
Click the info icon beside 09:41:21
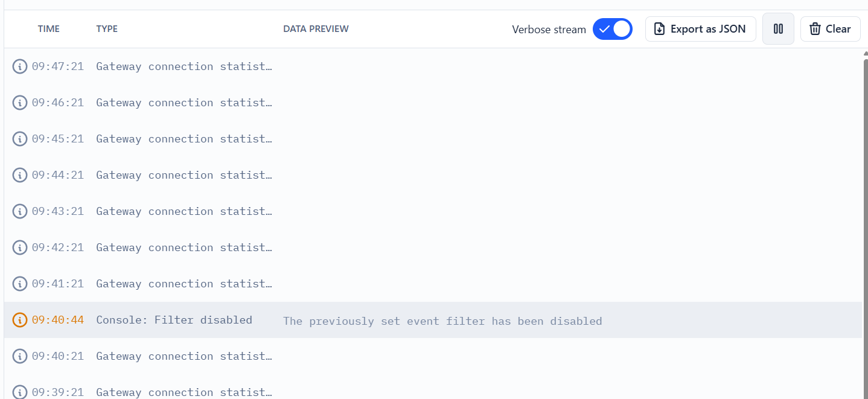[20, 284]
